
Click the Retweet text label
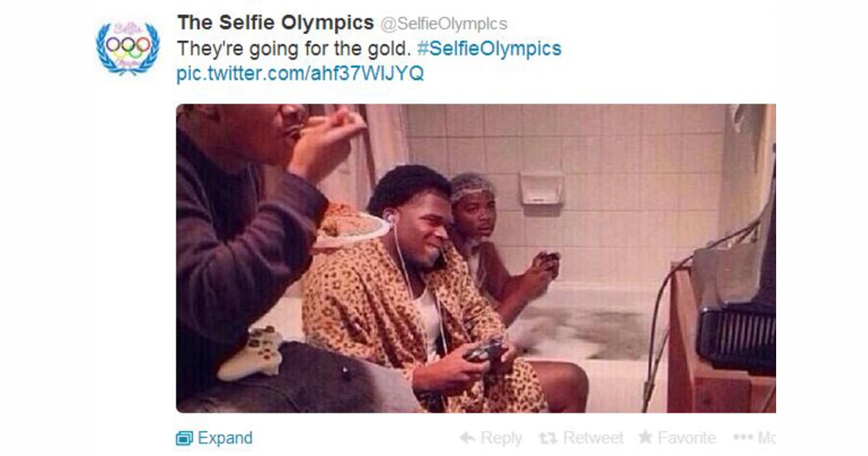(x=593, y=438)
